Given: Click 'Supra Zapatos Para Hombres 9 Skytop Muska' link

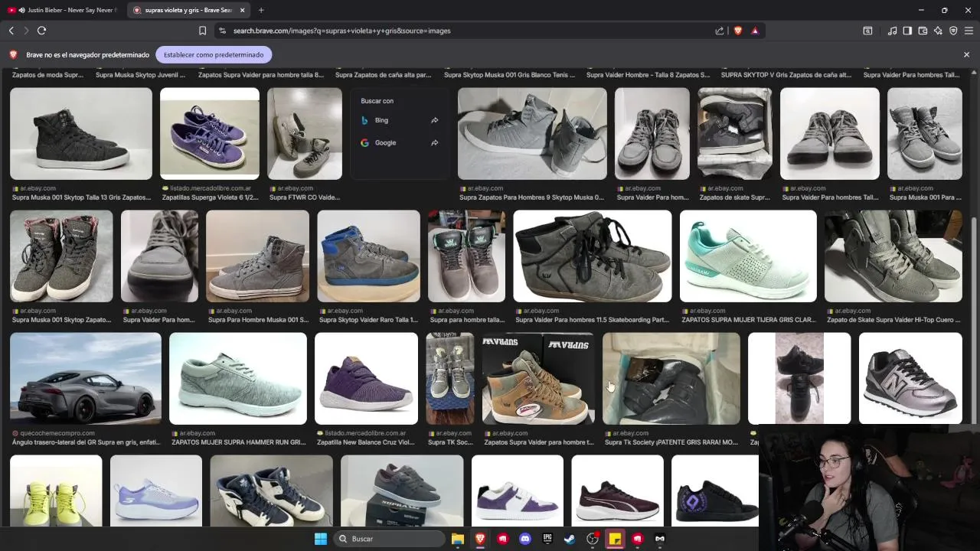Looking at the screenshot, I should pos(531,197).
